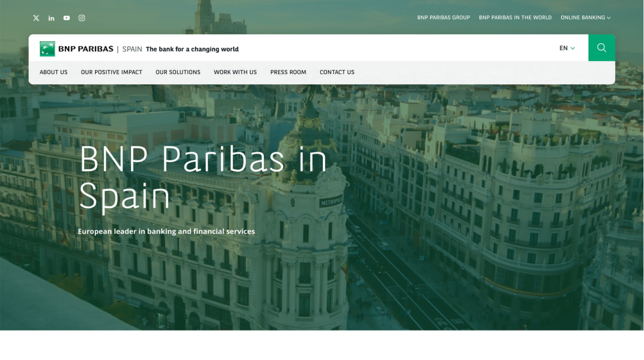This screenshot has width=644, height=360.
Task: Open the Work With Us menu
Action: (236, 72)
